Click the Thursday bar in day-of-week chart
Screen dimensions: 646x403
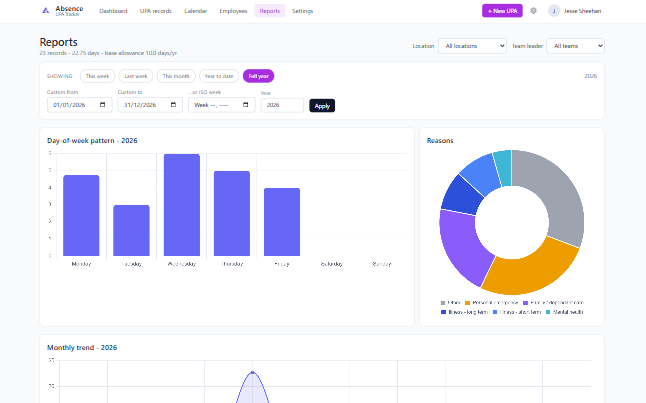232,213
